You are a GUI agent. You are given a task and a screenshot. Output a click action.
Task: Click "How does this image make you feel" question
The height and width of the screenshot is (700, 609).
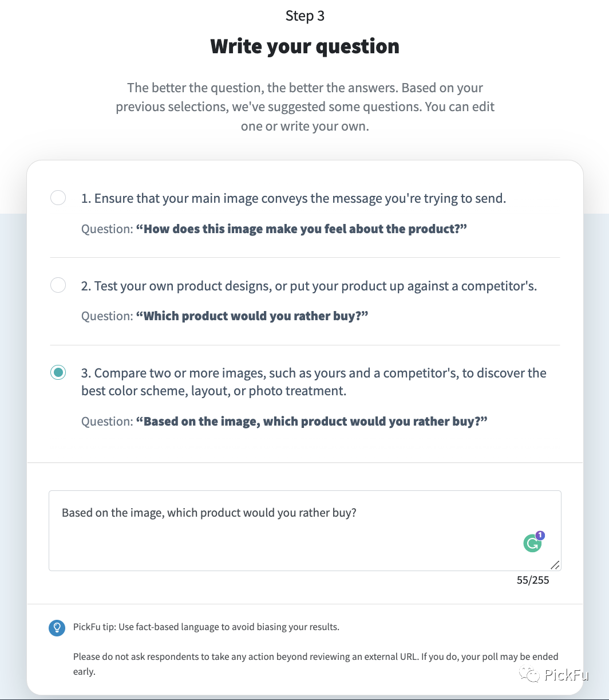302,229
